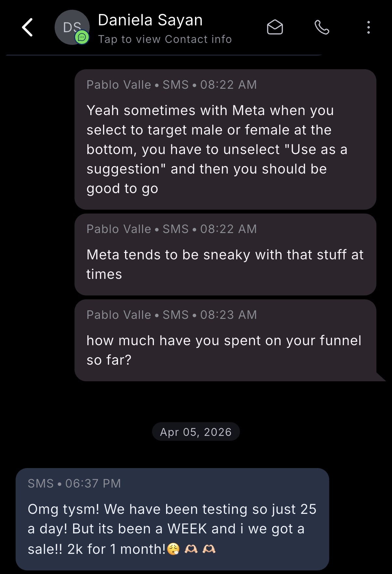Viewport: 392px width, 574px height.
Task: Tap the teary face emoji in message
Action: click(x=173, y=549)
